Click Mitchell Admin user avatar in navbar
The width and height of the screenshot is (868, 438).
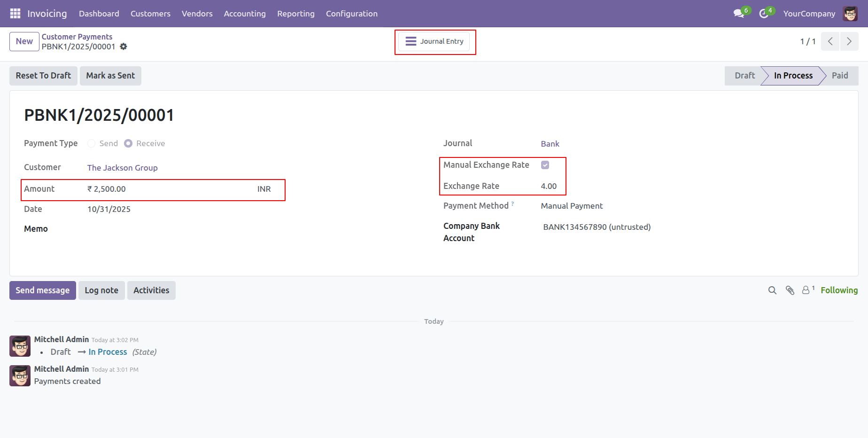850,14
